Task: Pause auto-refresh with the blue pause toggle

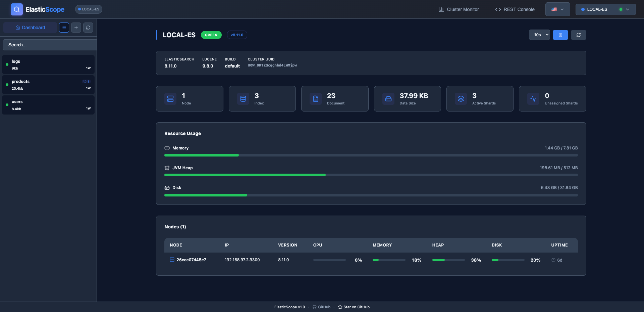Action: point(560,35)
